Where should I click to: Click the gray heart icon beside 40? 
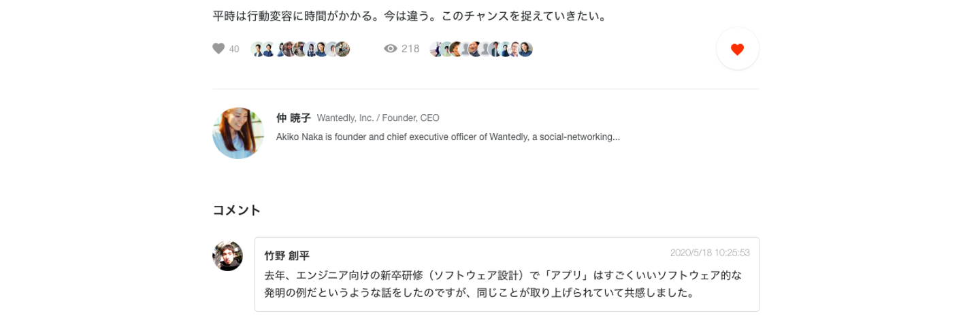[218, 49]
